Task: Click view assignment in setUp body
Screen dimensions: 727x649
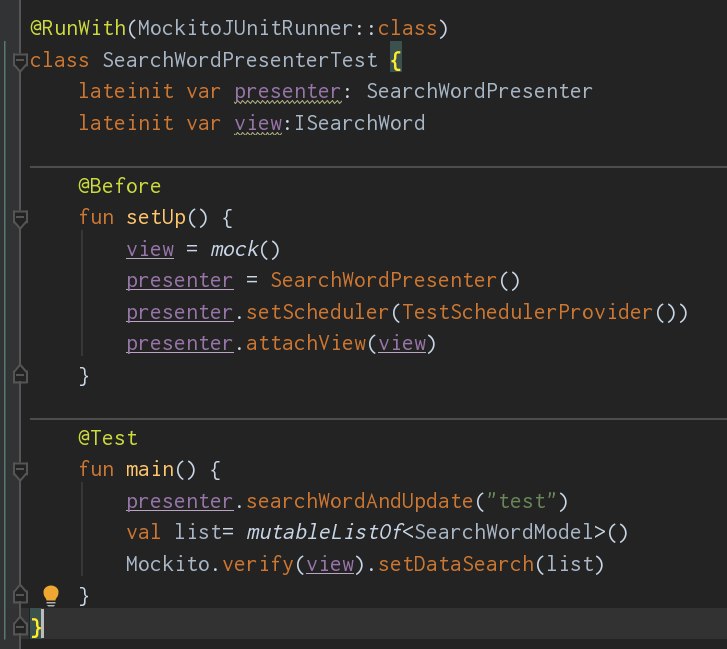Action: (150, 249)
